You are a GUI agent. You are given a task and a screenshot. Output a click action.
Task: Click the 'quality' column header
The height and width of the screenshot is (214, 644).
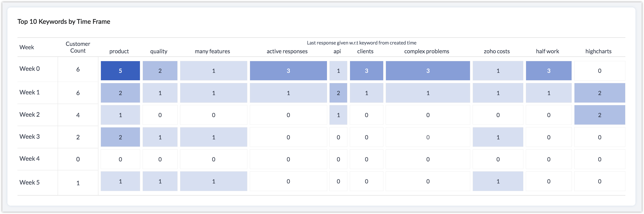click(x=159, y=51)
